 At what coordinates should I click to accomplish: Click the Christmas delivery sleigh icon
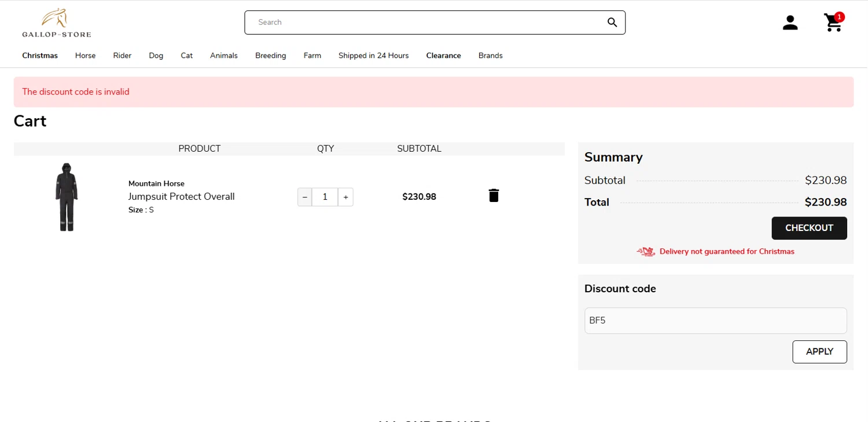(x=646, y=251)
